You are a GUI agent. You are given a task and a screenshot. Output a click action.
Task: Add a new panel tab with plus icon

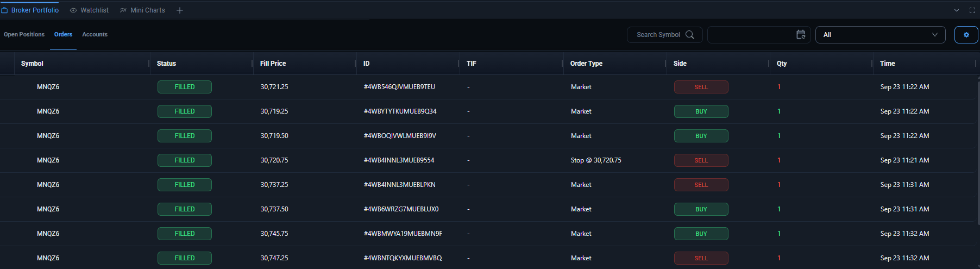point(180,10)
